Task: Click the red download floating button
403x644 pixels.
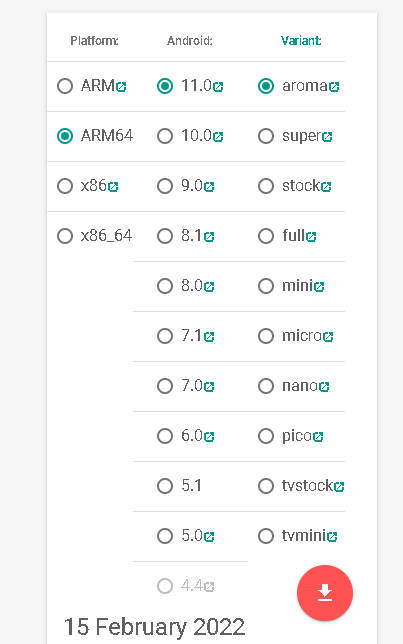Action: point(325,593)
